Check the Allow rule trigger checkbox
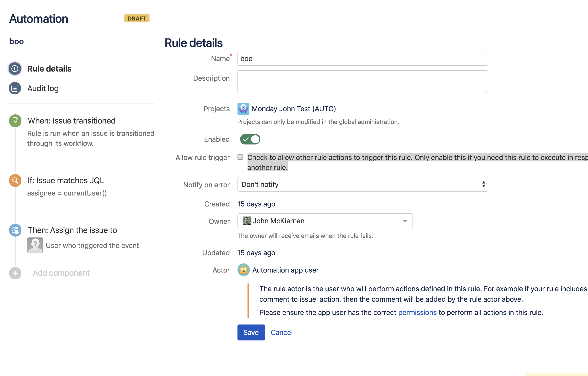Image resolution: width=588 pixels, height=376 pixels. [x=240, y=157]
